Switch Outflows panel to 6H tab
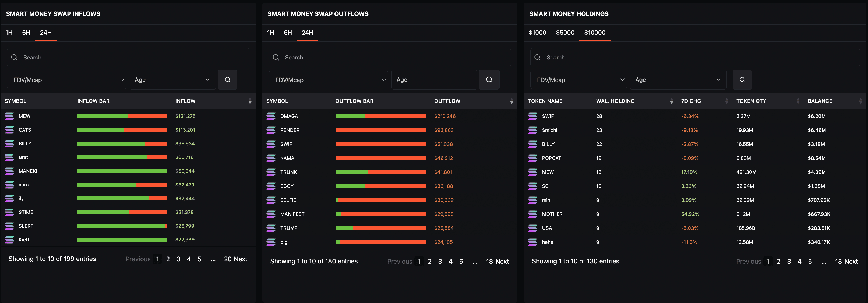This screenshot has height=303, width=868. 288,33
